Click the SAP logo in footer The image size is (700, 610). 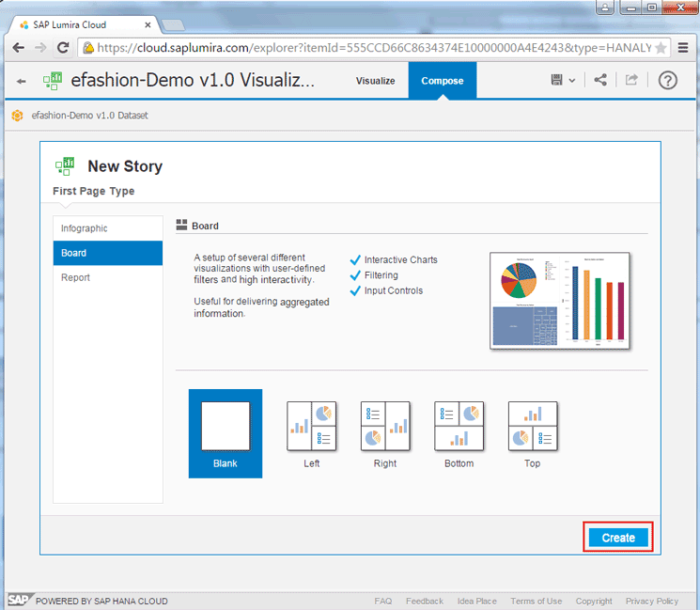pos(19,600)
